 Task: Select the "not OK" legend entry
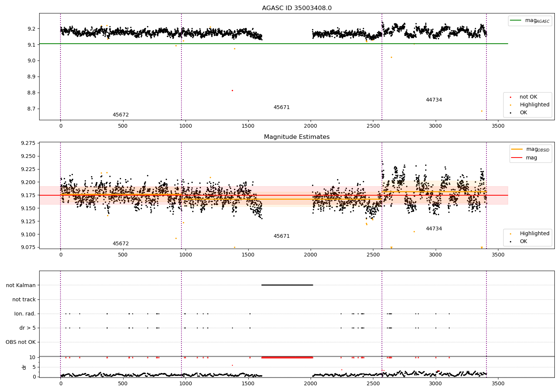528,97
